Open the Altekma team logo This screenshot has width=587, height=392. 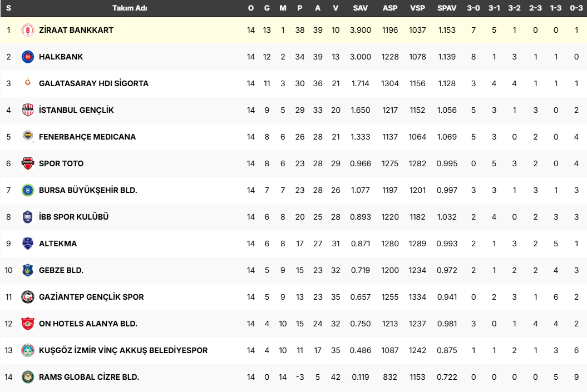pos(27,244)
